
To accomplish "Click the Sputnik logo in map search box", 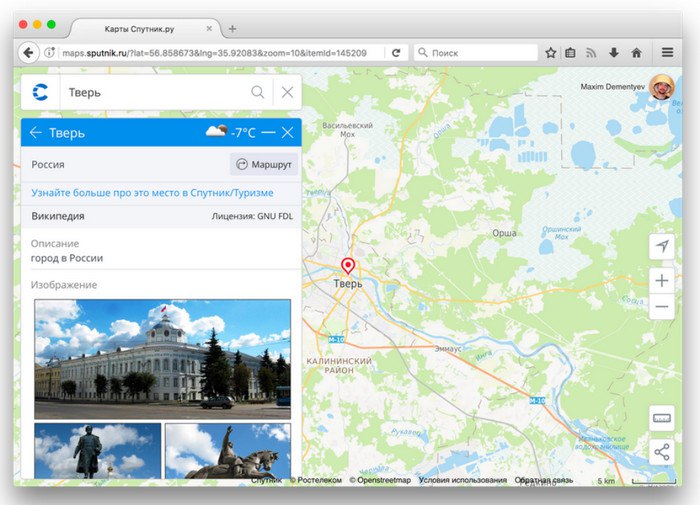I will pyautogui.click(x=40, y=92).
